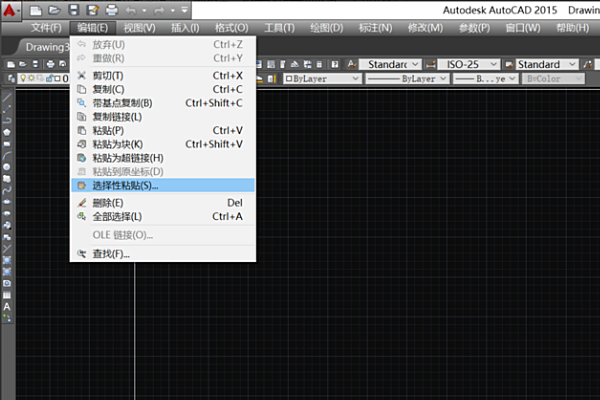The width and height of the screenshot is (600, 400).
Task: Select the Circle draw tool
Action: (x=7, y=167)
